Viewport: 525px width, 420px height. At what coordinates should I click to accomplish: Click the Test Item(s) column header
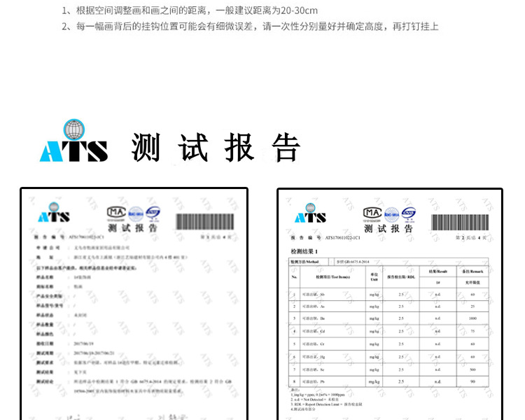click(x=332, y=277)
